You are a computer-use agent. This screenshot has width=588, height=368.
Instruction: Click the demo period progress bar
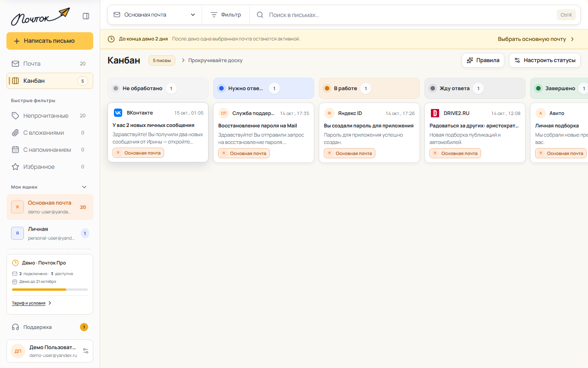tap(50, 289)
